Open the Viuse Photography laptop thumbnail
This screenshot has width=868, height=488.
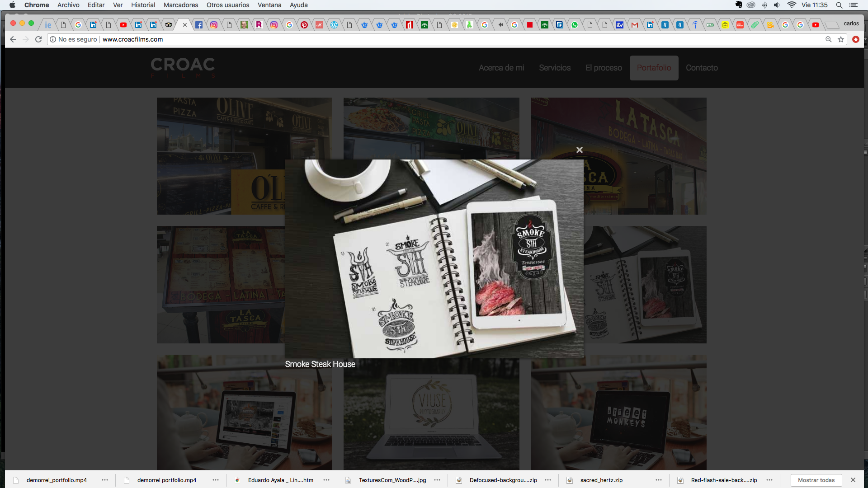431,414
